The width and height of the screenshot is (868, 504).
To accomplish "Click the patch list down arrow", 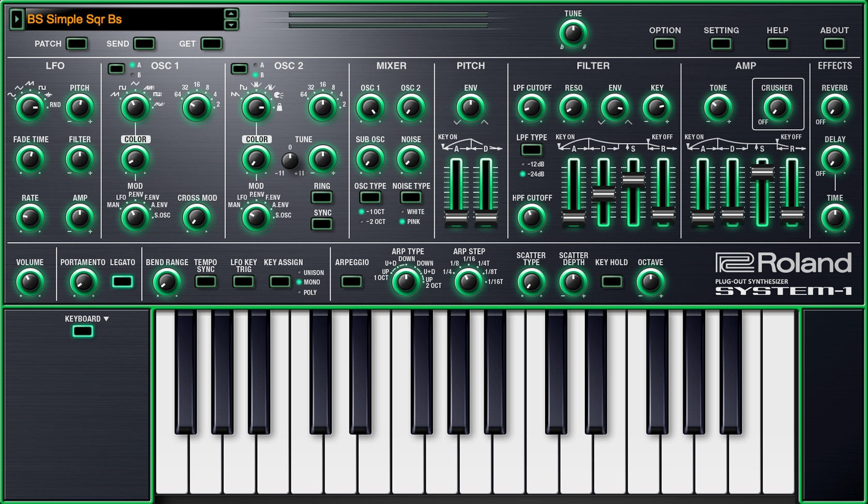I will point(231,24).
